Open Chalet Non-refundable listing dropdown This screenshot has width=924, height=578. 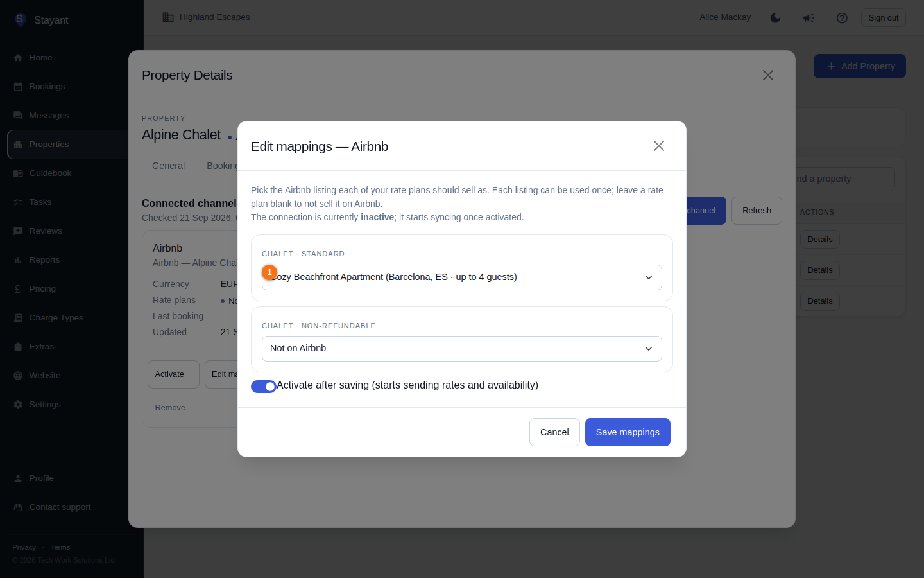click(462, 349)
